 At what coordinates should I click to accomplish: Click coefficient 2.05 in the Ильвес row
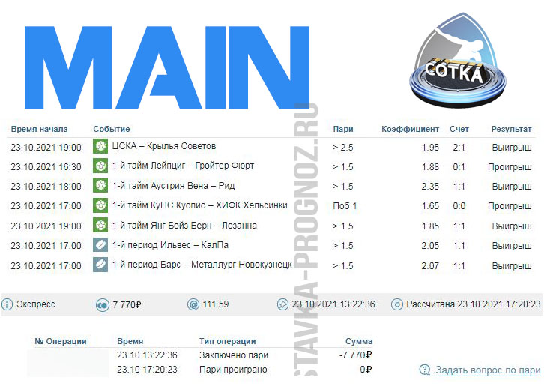[x=430, y=246]
